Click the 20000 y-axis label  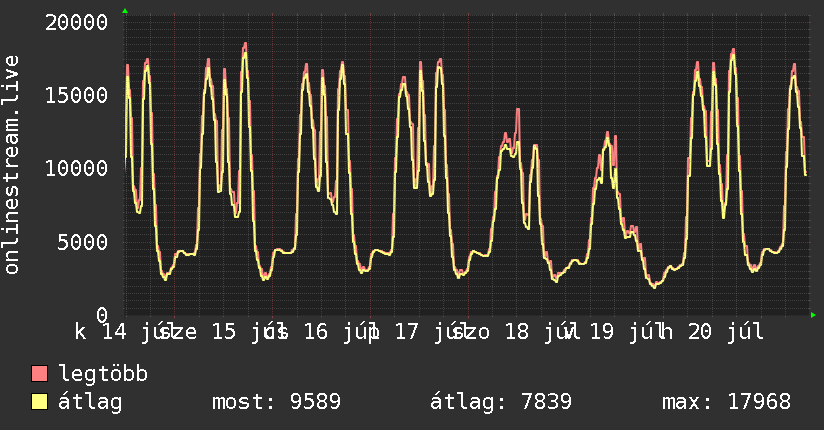point(76,23)
